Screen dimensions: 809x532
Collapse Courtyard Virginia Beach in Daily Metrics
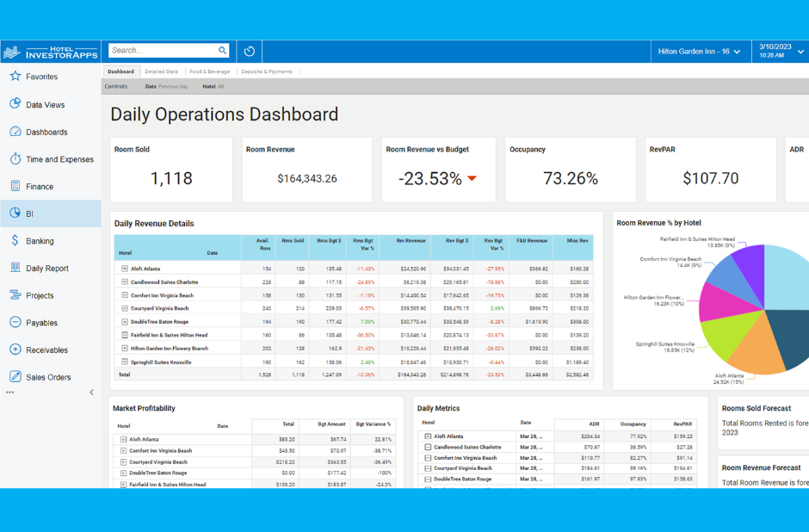click(428, 468)
